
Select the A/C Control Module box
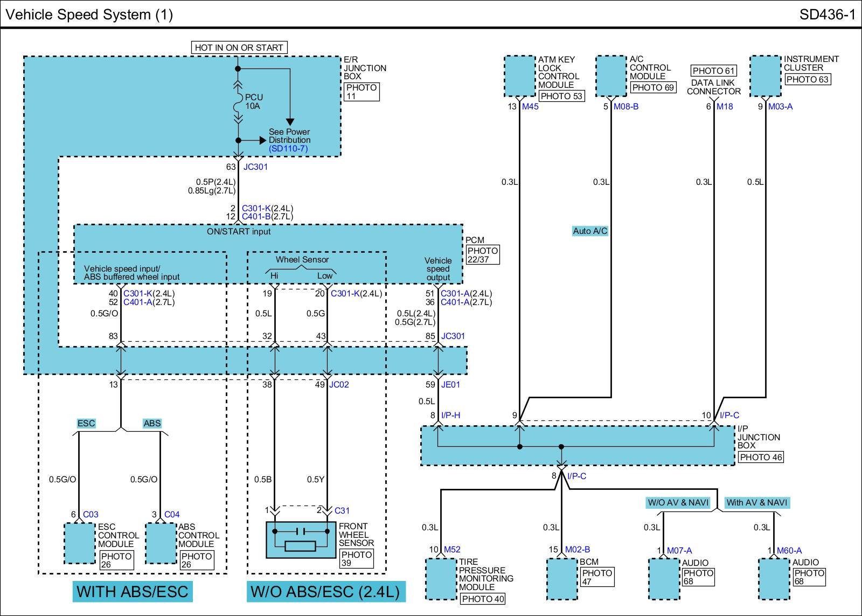(x=611, y=76)
